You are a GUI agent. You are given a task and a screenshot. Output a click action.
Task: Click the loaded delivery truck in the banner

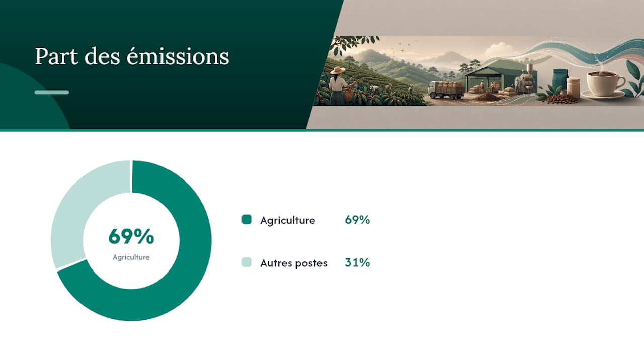(x=446, y=89)
